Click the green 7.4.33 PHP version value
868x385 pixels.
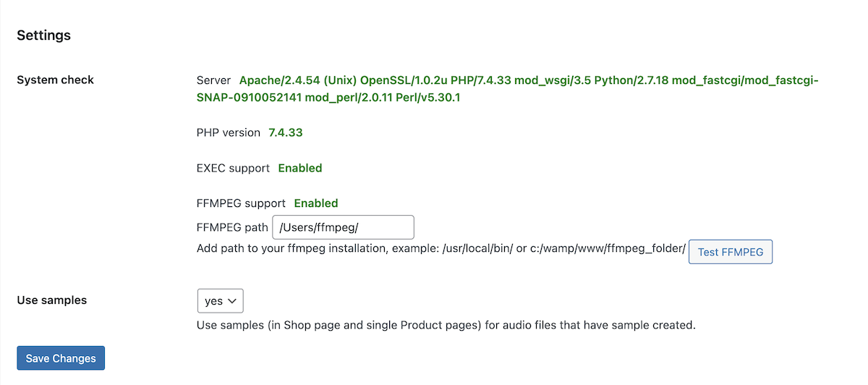point(285,132)
